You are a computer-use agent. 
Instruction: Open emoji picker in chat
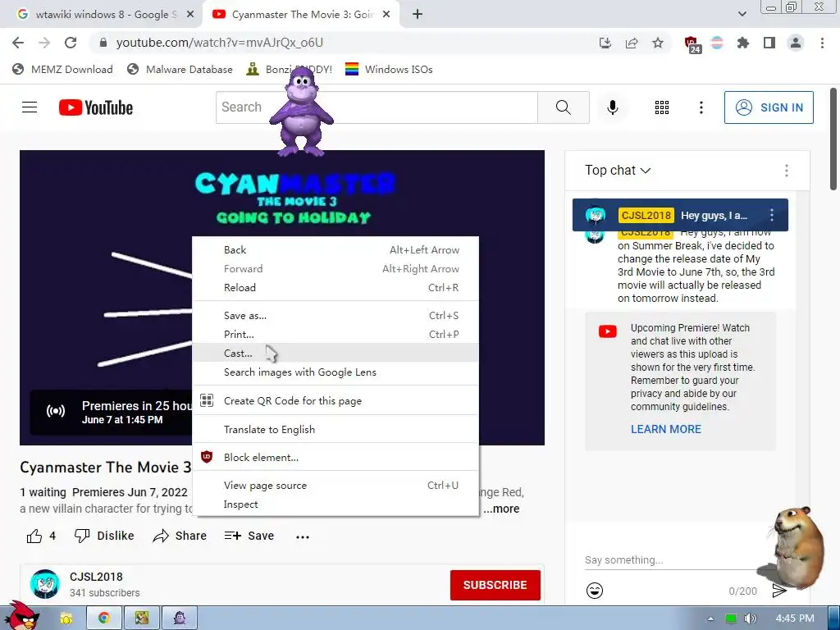coord(595,591)
